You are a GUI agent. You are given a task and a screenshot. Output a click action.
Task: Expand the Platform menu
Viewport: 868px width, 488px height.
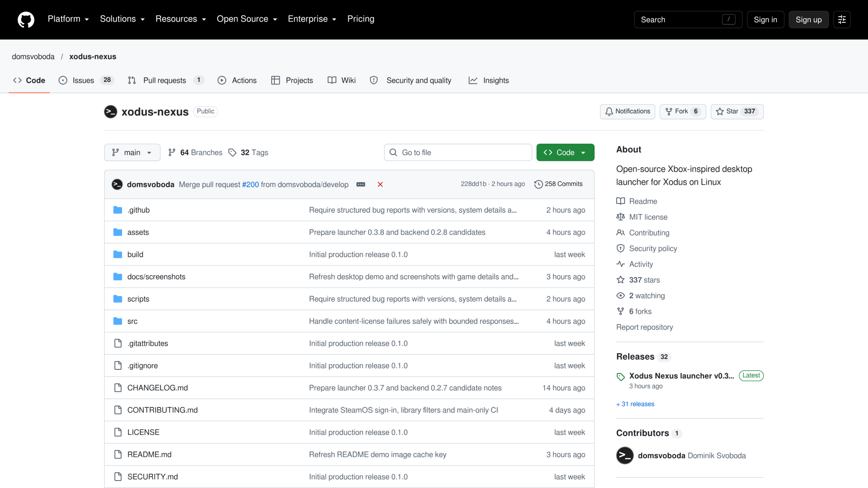68,19
